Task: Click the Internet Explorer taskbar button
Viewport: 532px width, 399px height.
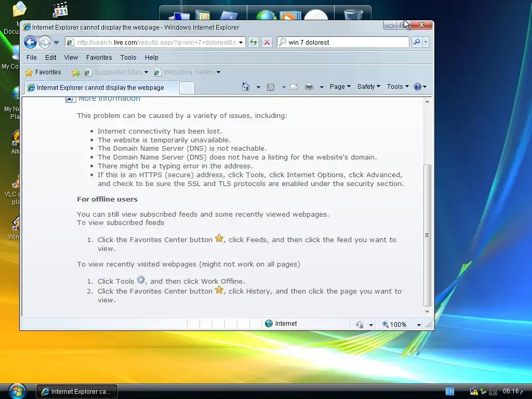Action: (77, 392)
